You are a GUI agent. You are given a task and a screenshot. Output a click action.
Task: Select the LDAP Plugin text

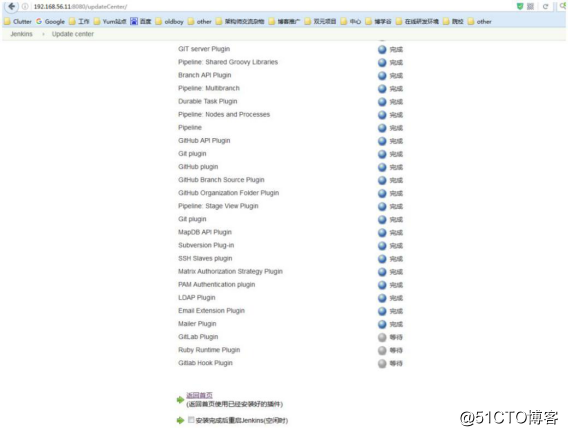point(197,298)
